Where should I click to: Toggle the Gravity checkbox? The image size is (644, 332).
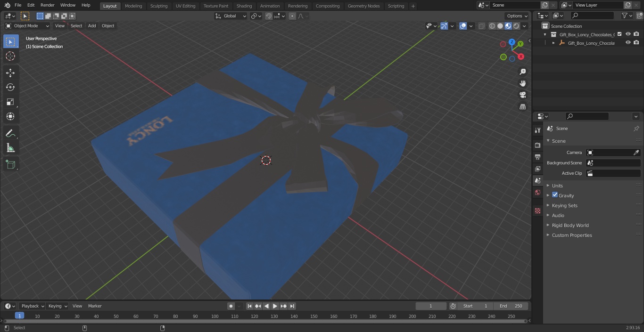point(555,195)
